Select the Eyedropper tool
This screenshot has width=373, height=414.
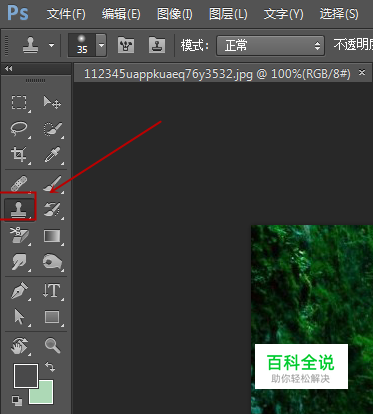pos(52,155)
